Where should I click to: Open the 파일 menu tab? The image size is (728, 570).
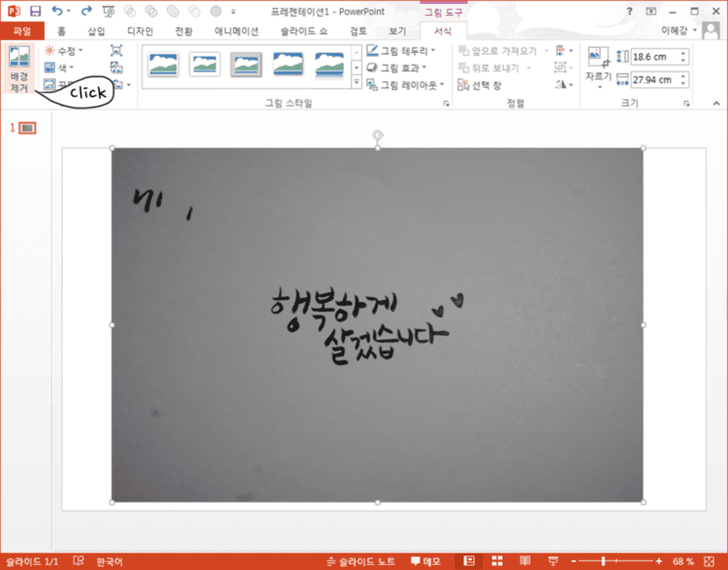pyautogui.click(x=22, y=31)
